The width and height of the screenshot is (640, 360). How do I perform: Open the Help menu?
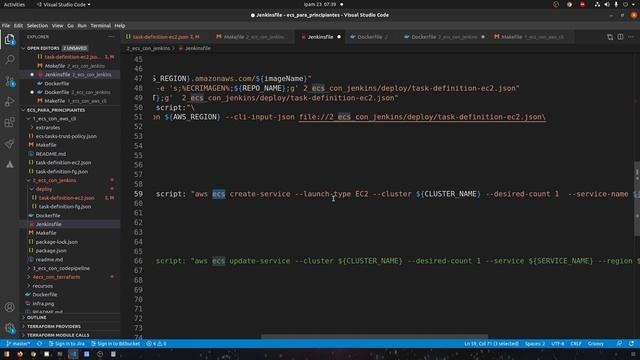point(120,25)
